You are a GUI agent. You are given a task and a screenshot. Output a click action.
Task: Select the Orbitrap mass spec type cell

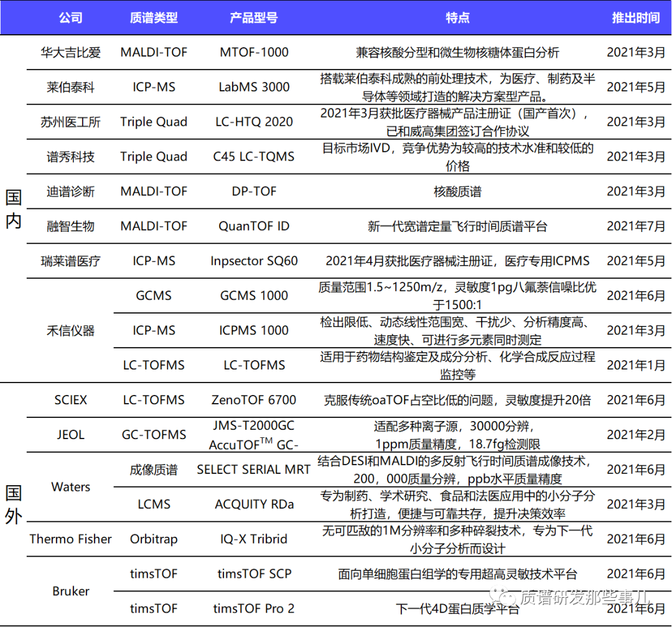[154, 539]
